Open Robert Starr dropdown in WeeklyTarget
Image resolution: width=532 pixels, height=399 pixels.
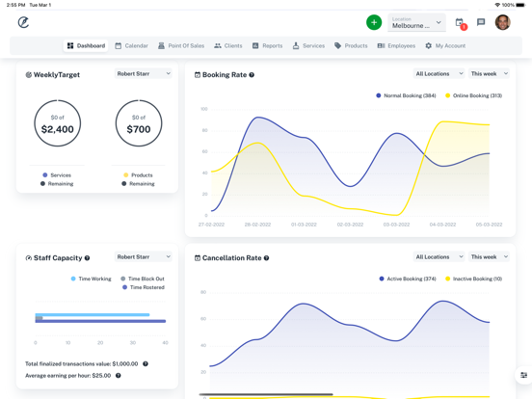pos(144,73)
